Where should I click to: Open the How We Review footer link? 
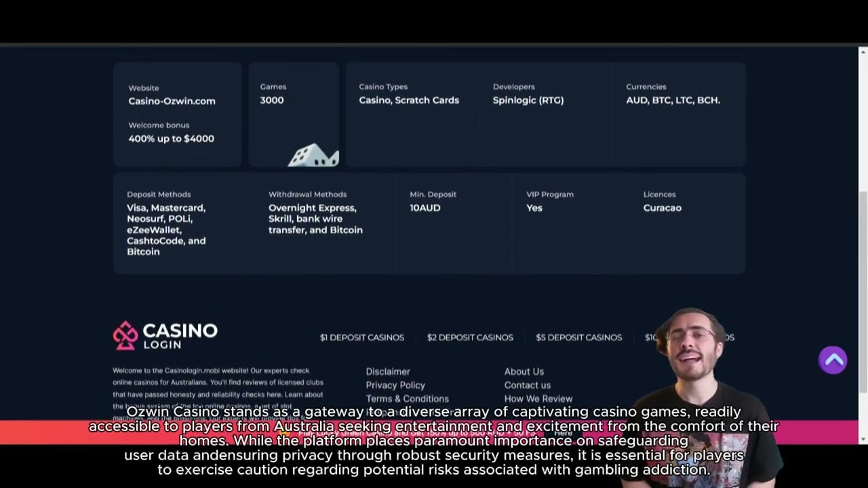tap(538, 399)
